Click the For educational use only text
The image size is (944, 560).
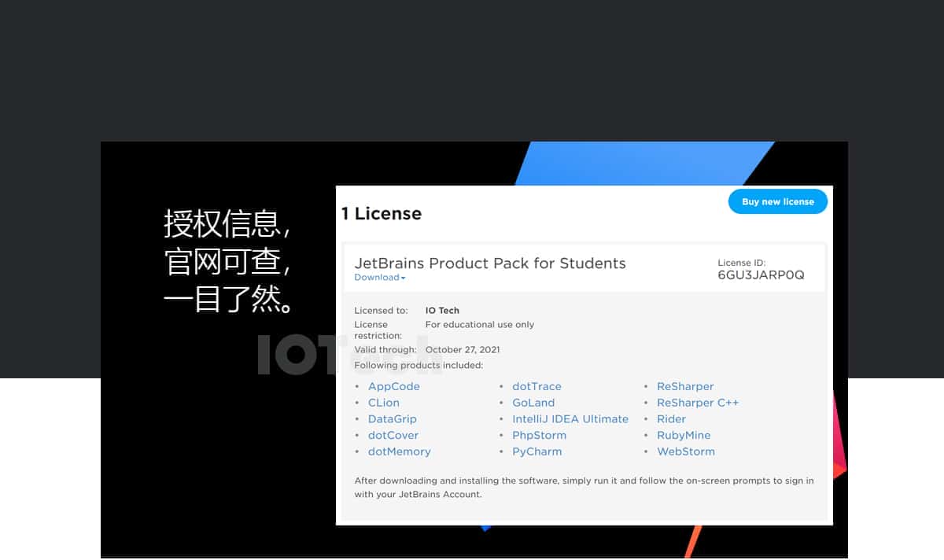point(480,325)
